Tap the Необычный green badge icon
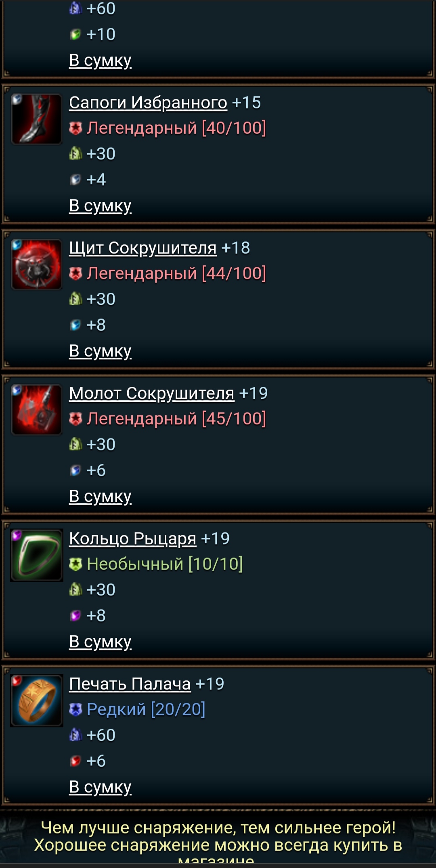Image resolution: width=436 pixels, height=868 pixels. [75, 564]
